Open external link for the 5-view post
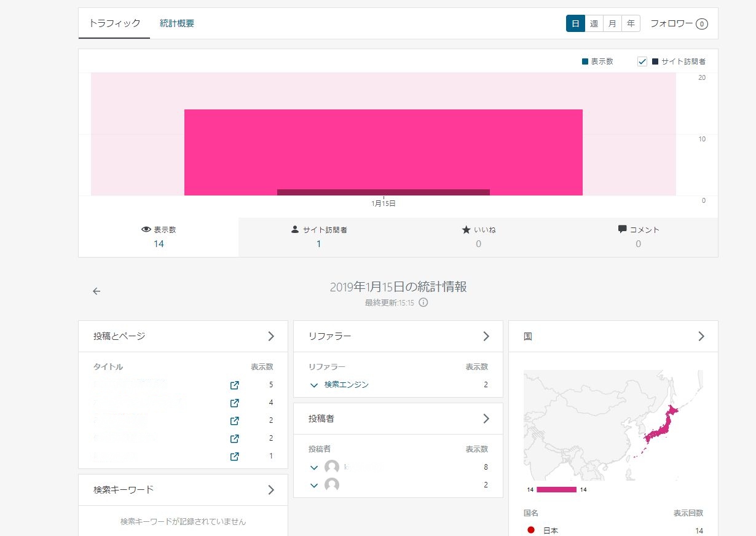 coord(234,385)
